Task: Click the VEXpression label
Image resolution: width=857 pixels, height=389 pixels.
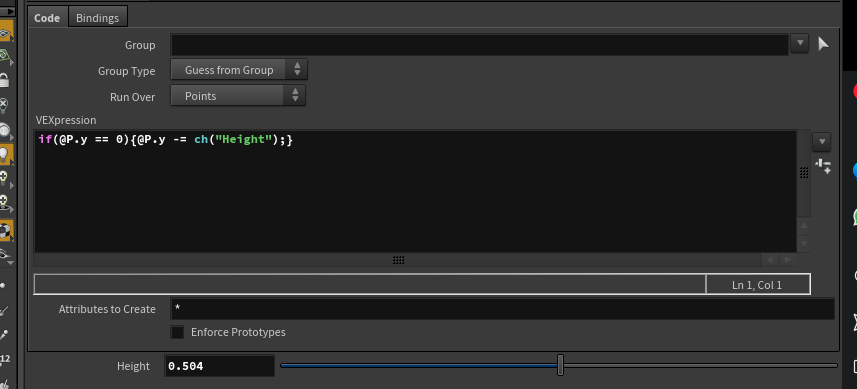Action: tap(66, 120)
